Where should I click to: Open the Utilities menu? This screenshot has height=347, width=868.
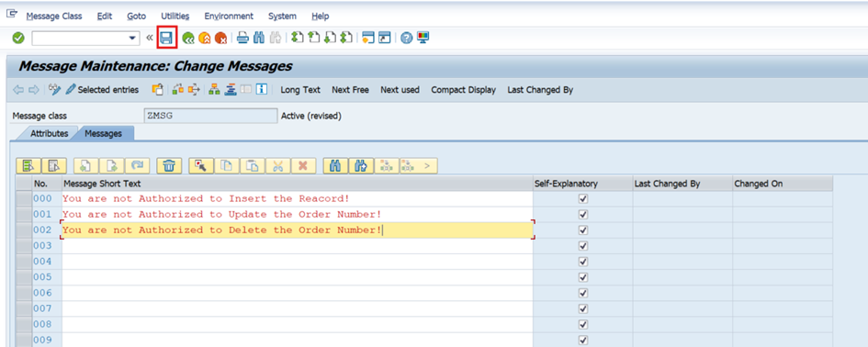(175, 16)
